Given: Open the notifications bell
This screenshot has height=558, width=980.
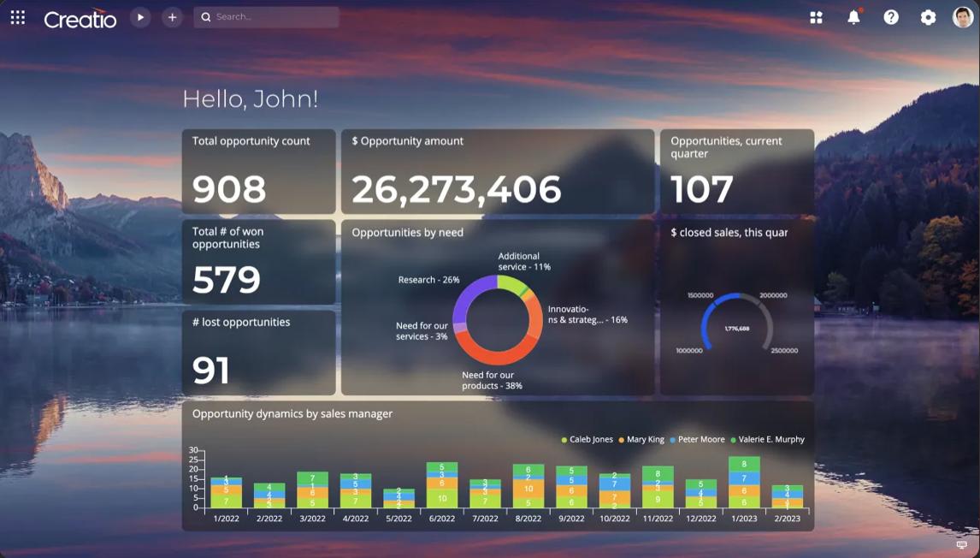Looking at the screenshot, I should tap(854, 16).
